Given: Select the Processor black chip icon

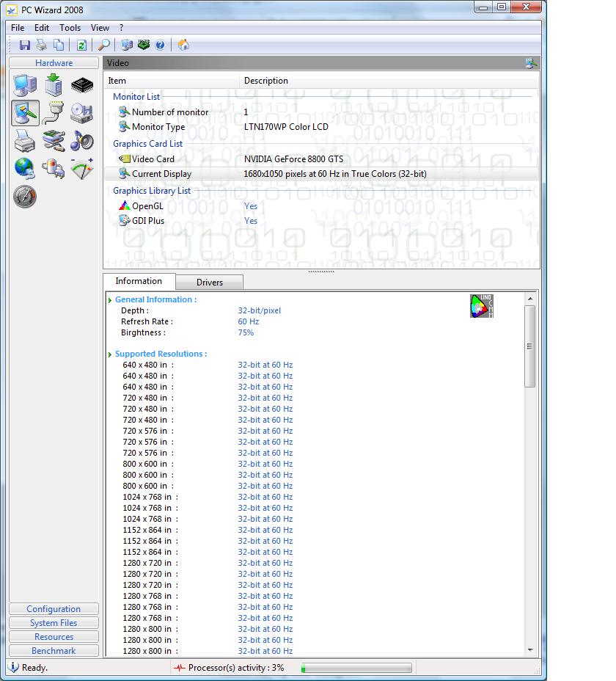Looking at the screenshot, I should click(x=82, y=85).
